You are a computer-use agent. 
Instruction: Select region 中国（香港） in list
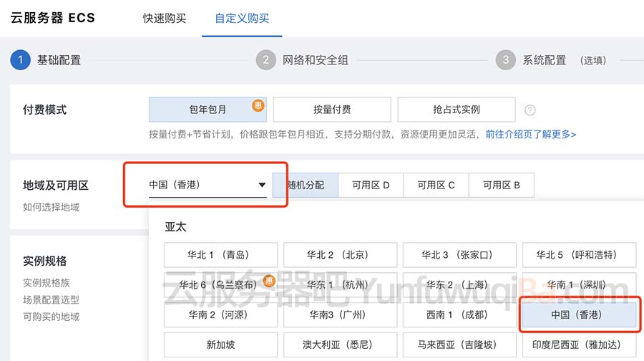pos(579,315)
